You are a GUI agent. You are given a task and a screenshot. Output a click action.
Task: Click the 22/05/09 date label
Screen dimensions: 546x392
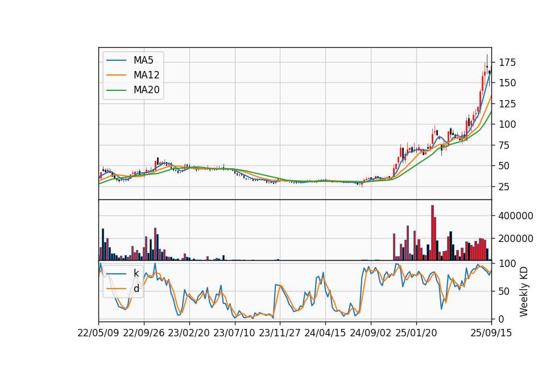pos(98,333)
